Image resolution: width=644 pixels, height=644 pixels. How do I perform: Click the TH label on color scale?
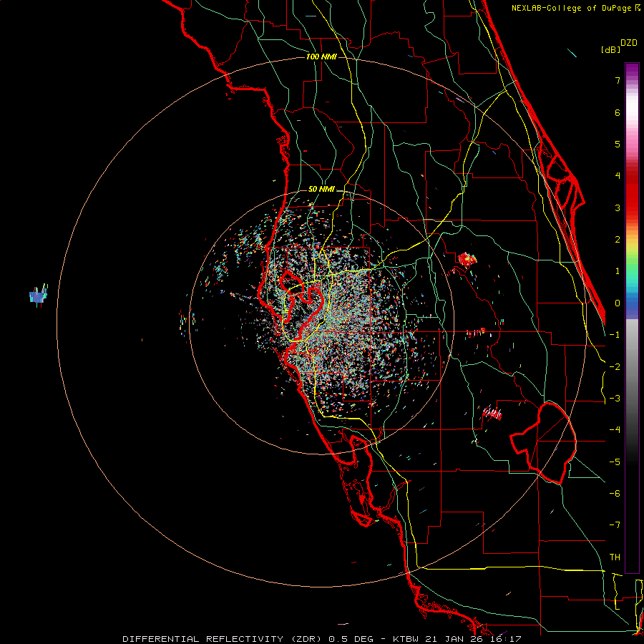(615, 557)
